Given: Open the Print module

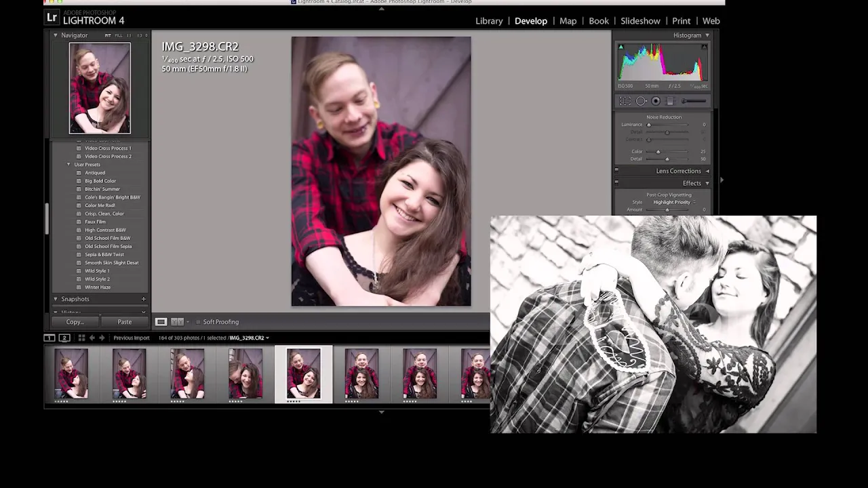Looking at the screenshot, I should coord(682,21).
